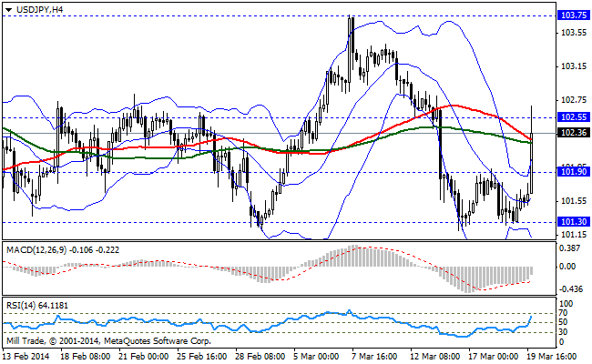Select the 101.90 level price label
The height and width of the screenshot is (364, 592).
574,172
